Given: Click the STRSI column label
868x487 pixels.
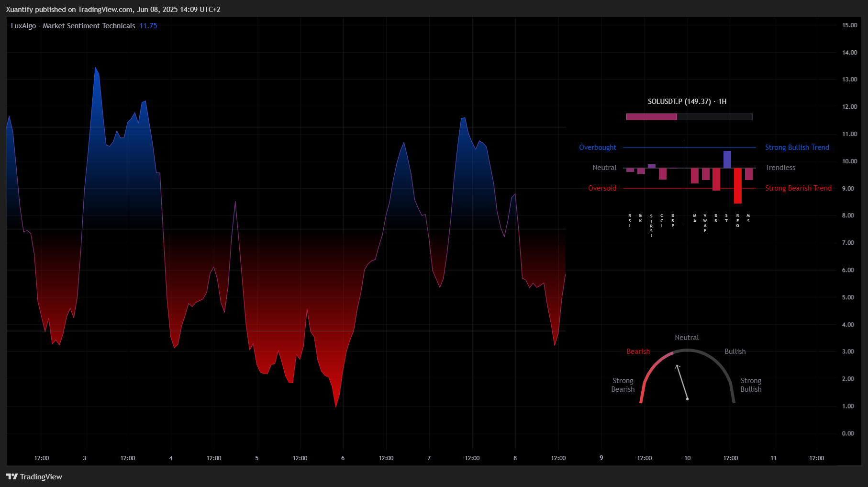Looking at the screenshot, I should [x=651, y=226].
